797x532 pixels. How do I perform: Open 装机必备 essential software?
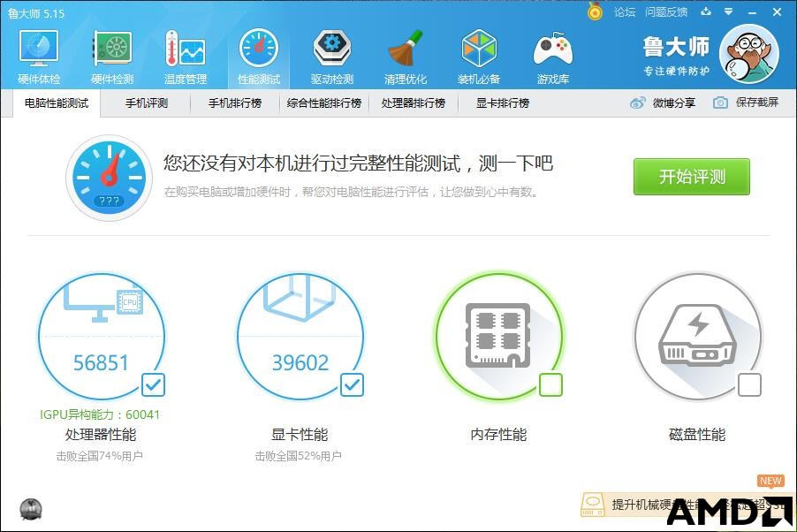tap(479, 57)
